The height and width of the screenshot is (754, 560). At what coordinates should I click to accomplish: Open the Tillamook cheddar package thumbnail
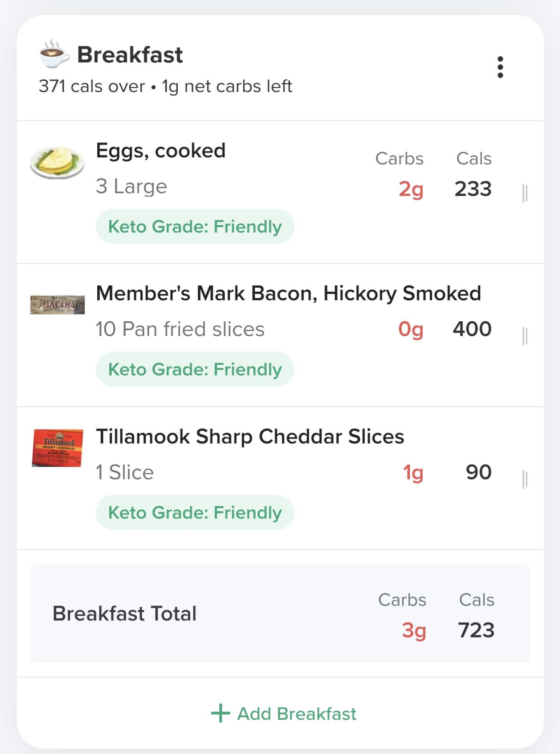pyautogui.click(x=58, y=448)
